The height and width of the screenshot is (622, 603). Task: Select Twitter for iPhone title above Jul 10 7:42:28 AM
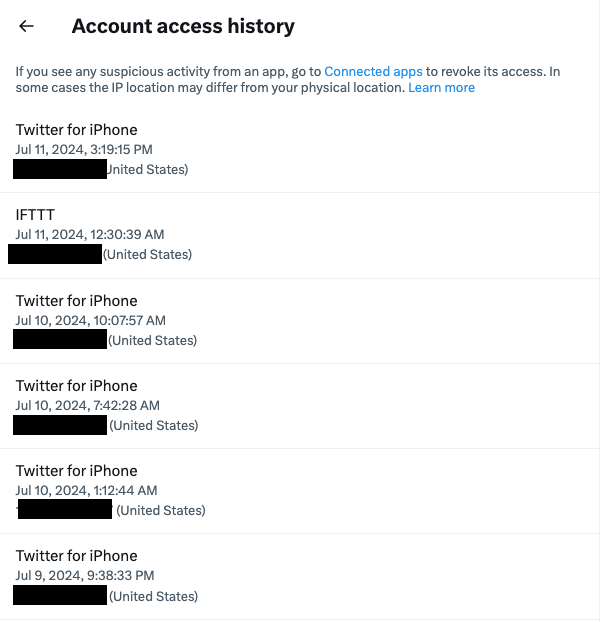coord(76,386)
